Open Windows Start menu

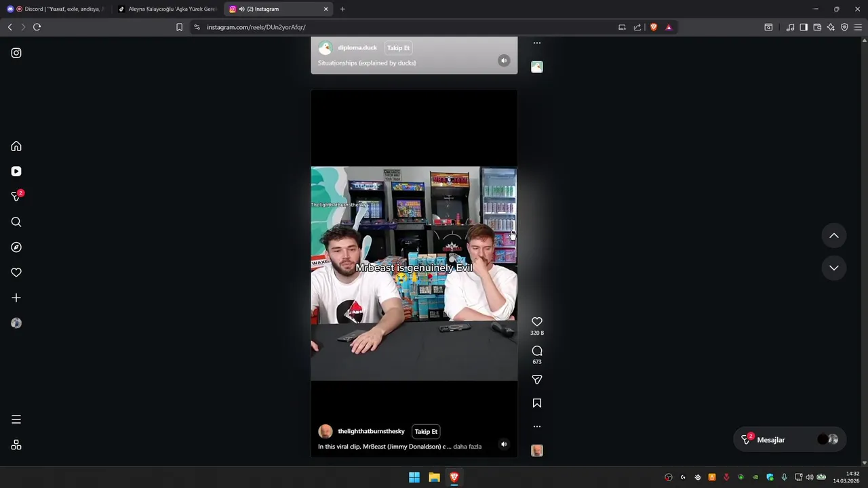point(414,477)
